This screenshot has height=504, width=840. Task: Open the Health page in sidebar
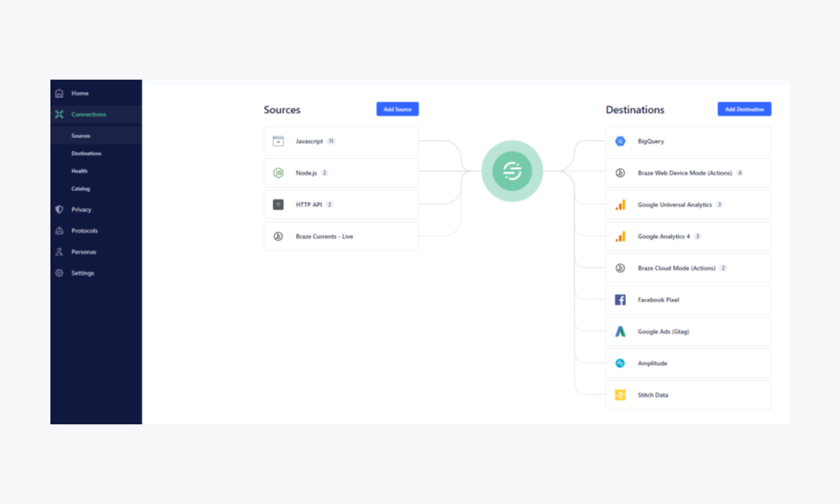coord(79,171)
